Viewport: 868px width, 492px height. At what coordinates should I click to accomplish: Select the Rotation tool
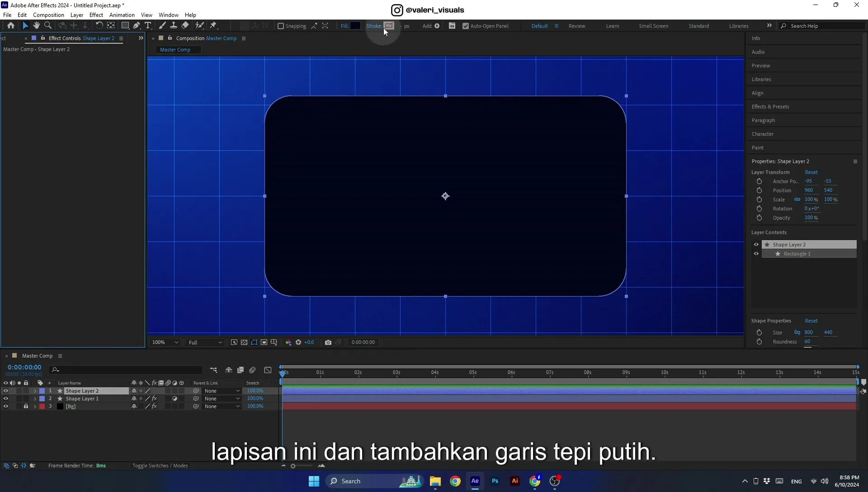[x=99, y=26]
